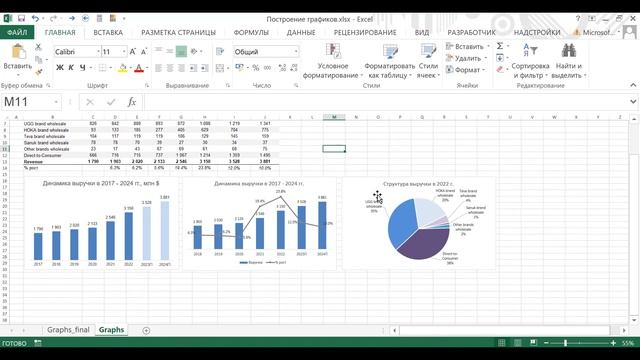The image size is (640, 360).
Task: Open Форматировать как таблицу gallery
Action: tap(389, 61)
